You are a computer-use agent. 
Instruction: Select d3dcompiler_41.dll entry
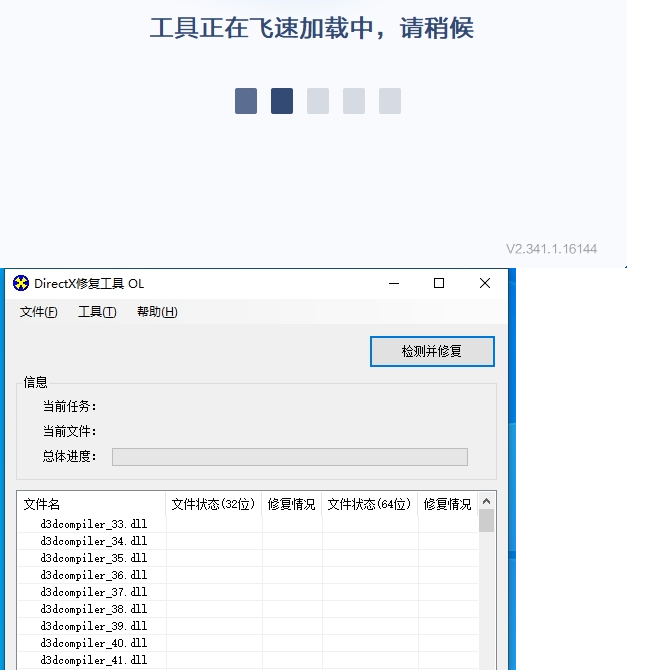[94, 660]
